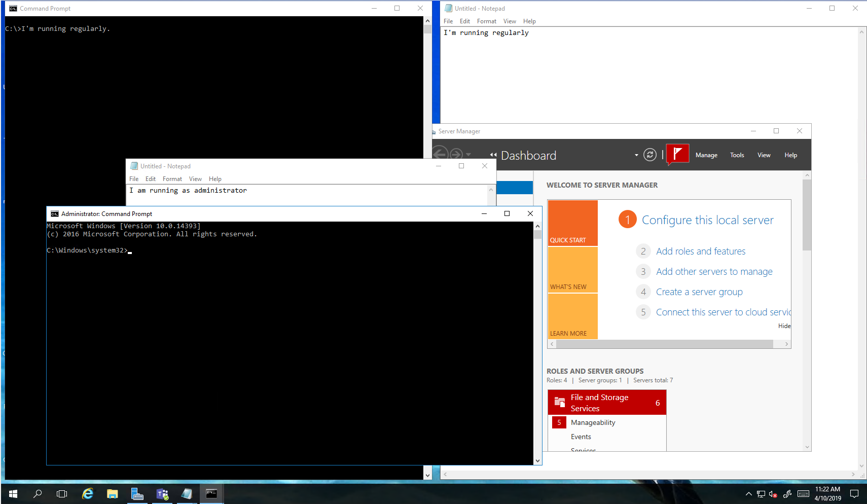Select the WHAT'S NEW tab
Viewport: 867px width, 504px height.
tap(573, 270)
